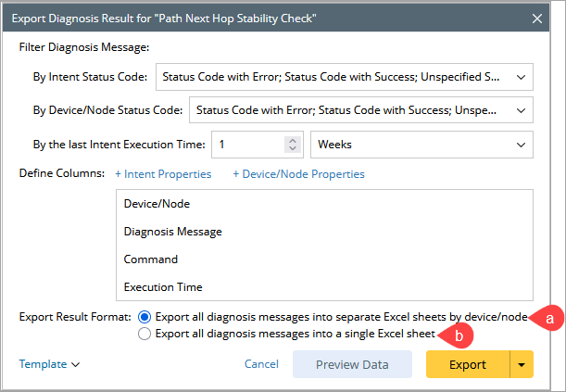Select the Diagnosis Message column entry

pos(172,231)
